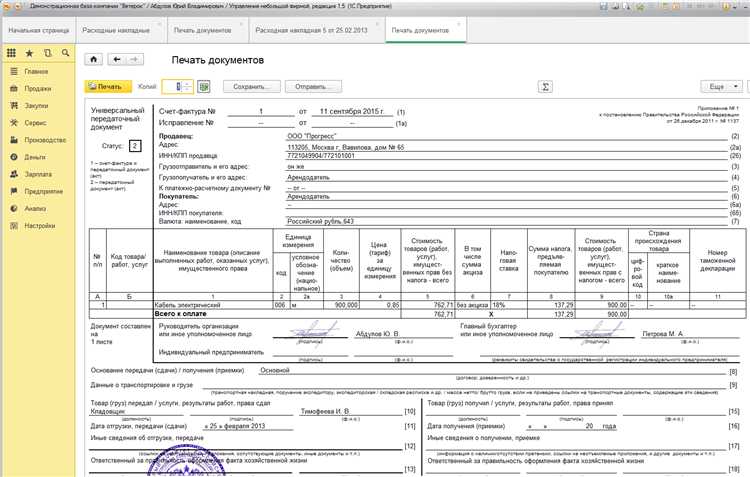The image size is (750, 477).
Task: Go to home via house icon
Action: click(x=91, y=61)
